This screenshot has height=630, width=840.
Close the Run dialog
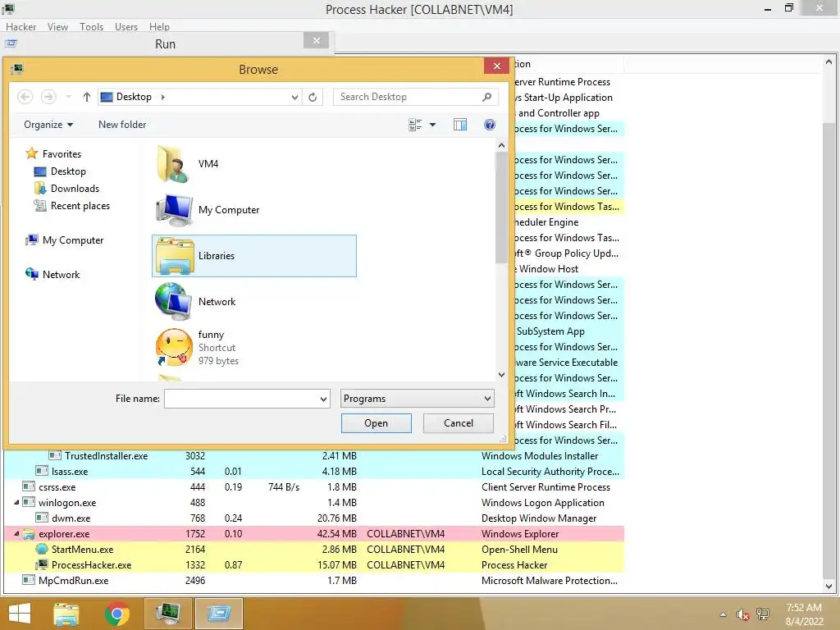pos(316,41)
